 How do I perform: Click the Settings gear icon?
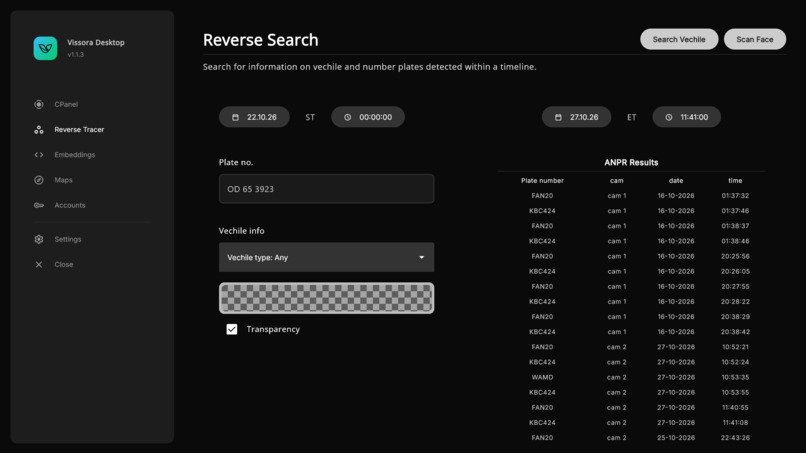click(x=39, y=239)
